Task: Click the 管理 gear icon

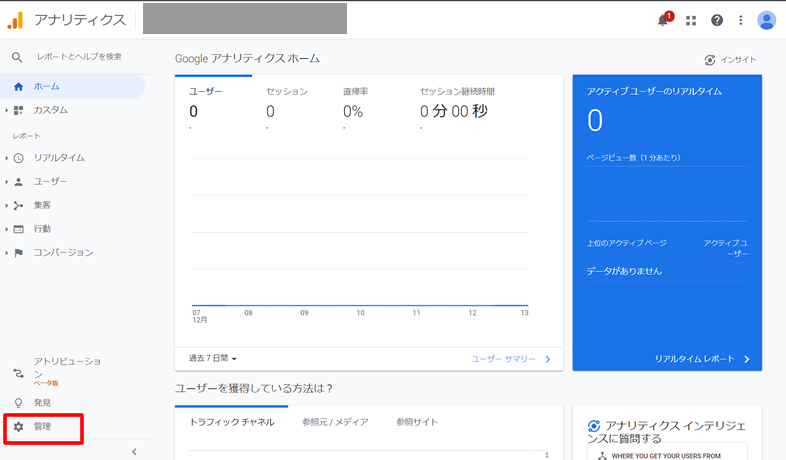Action: click(19, 426)
